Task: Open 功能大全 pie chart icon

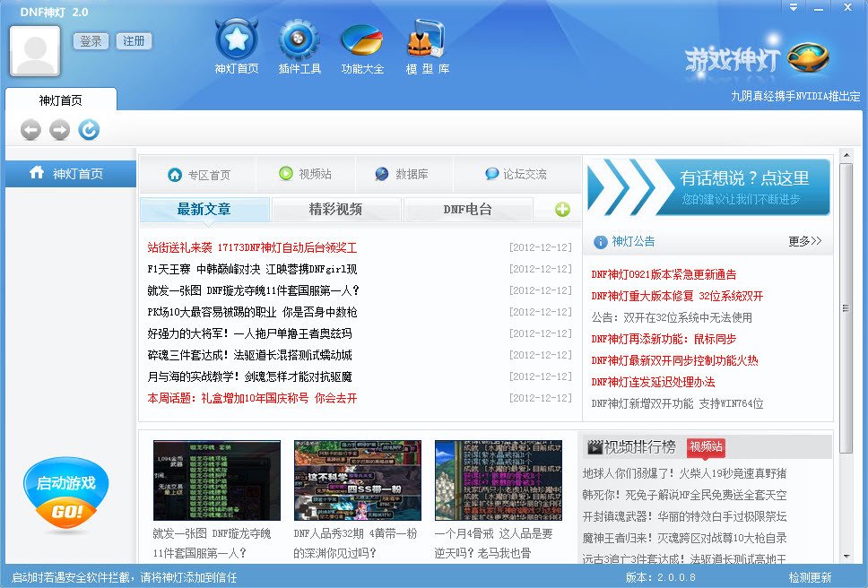Action: pyautogui.click(x=362, y=39)
